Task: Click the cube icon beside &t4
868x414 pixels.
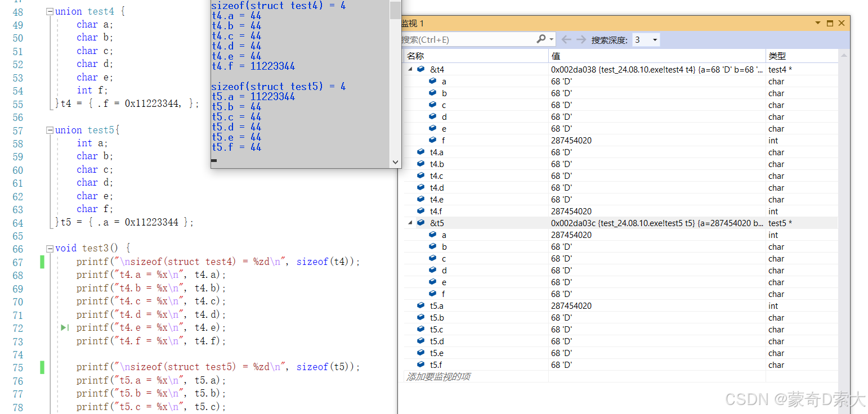Action: 421,69
